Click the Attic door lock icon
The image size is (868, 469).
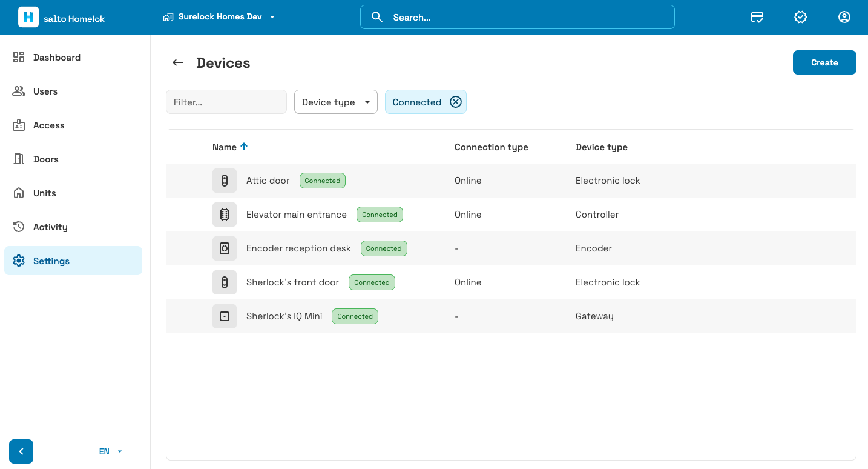click(x=225, y=181)
